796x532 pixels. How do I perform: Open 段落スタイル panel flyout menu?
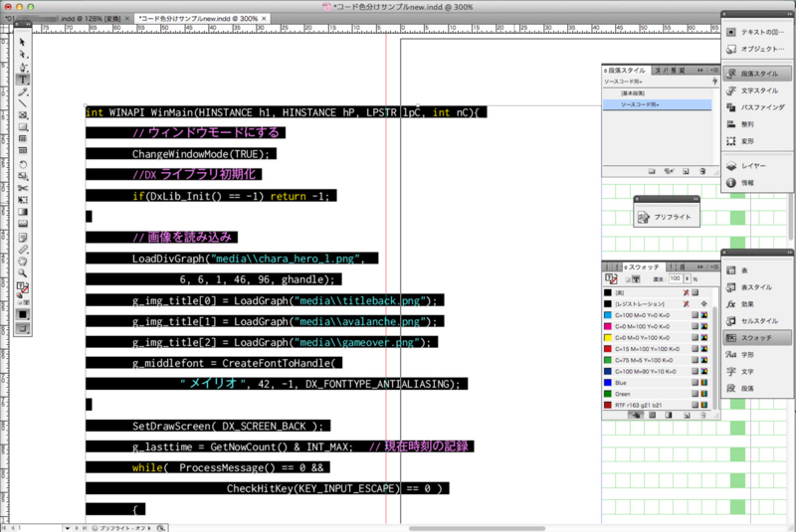[713, 70]
